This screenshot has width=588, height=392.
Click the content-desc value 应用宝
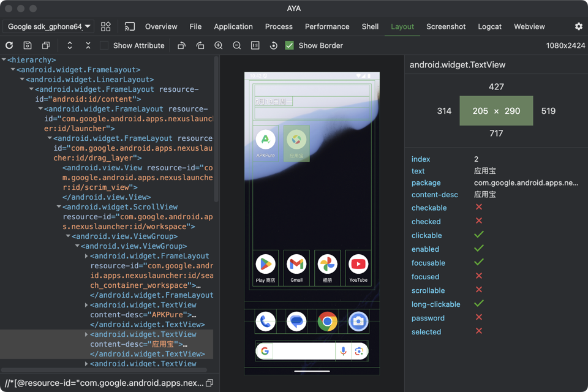pyautogui.click(x=485, y=194)
